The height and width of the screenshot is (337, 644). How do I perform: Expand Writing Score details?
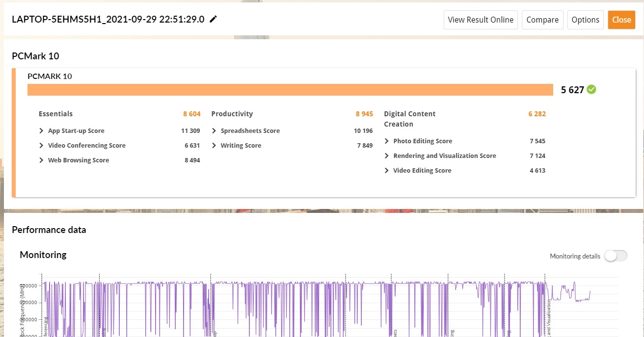pos(215,146)
